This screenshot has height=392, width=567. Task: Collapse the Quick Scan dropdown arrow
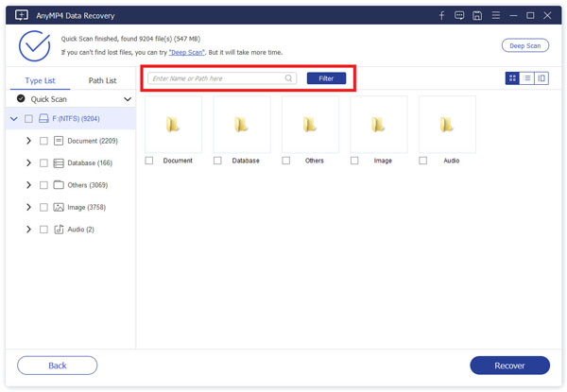pos(128,98)
